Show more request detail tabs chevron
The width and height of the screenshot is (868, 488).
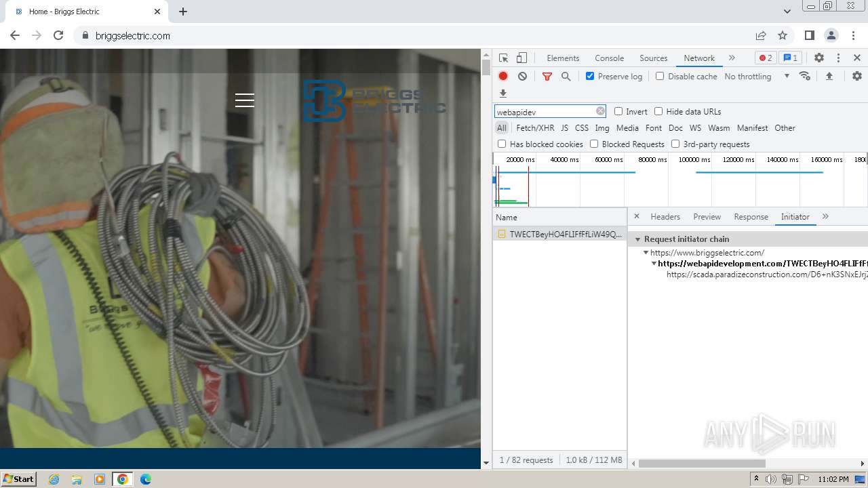tap(825, 216)
